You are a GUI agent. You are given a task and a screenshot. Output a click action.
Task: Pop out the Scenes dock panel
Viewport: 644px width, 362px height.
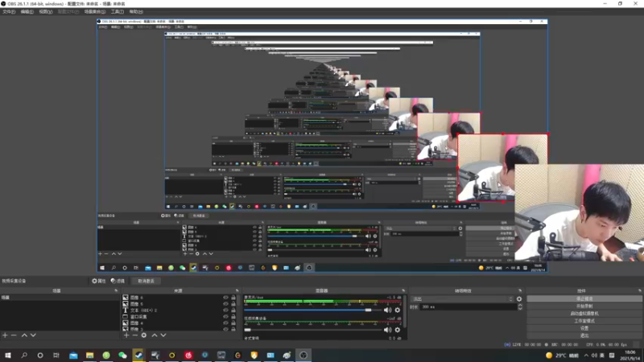click(x=116, y=290)
